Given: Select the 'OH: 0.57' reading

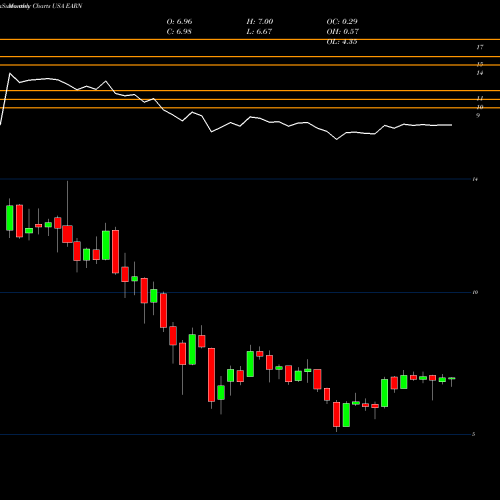Looking at the screenshot, I should coord(343,32).
